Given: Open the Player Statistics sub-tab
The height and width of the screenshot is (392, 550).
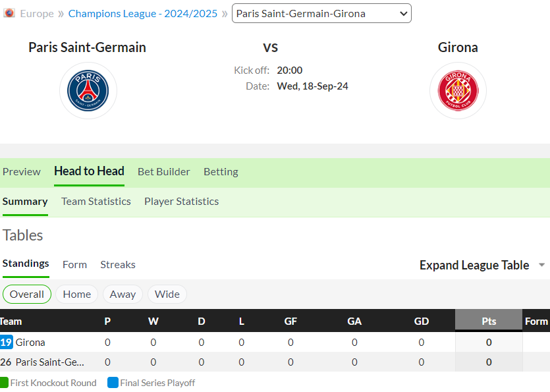Looking at the screenshot, I should tap(182, 202).
